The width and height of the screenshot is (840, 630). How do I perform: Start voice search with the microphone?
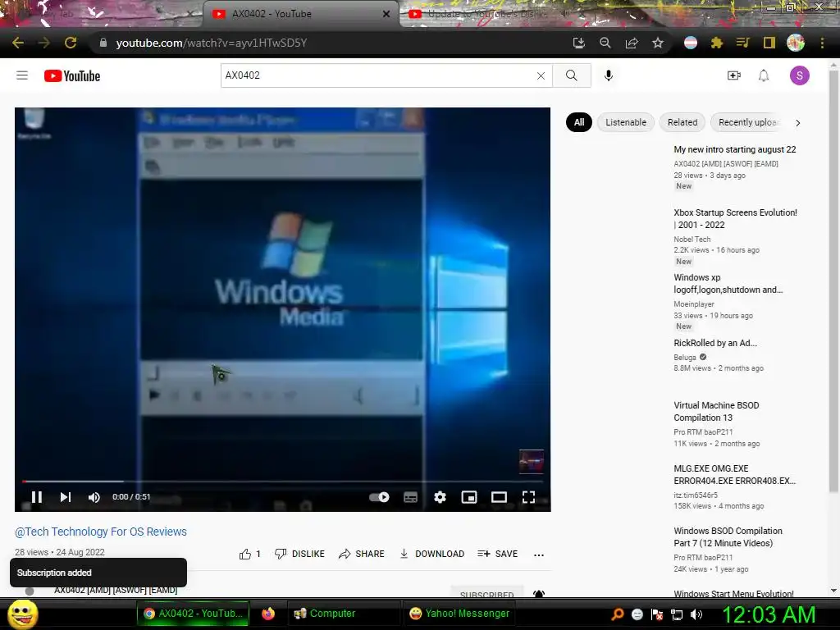point(608,75)
